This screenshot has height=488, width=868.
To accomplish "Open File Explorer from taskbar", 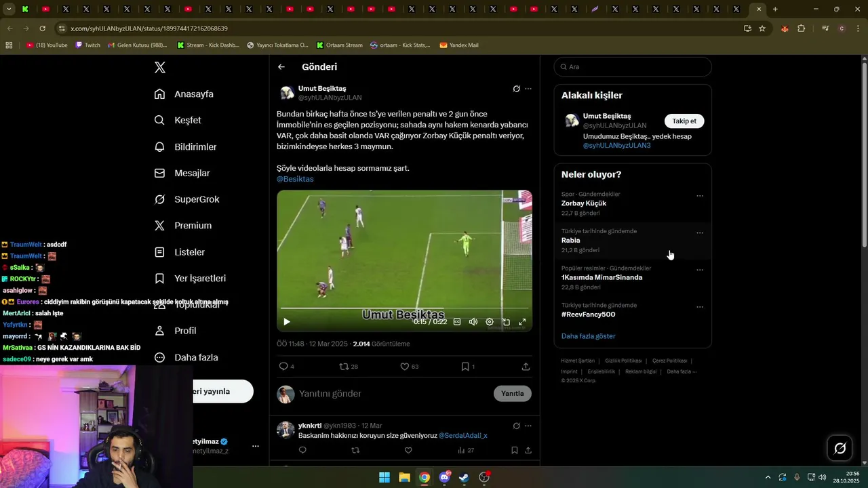I will (x=404, y=477).
